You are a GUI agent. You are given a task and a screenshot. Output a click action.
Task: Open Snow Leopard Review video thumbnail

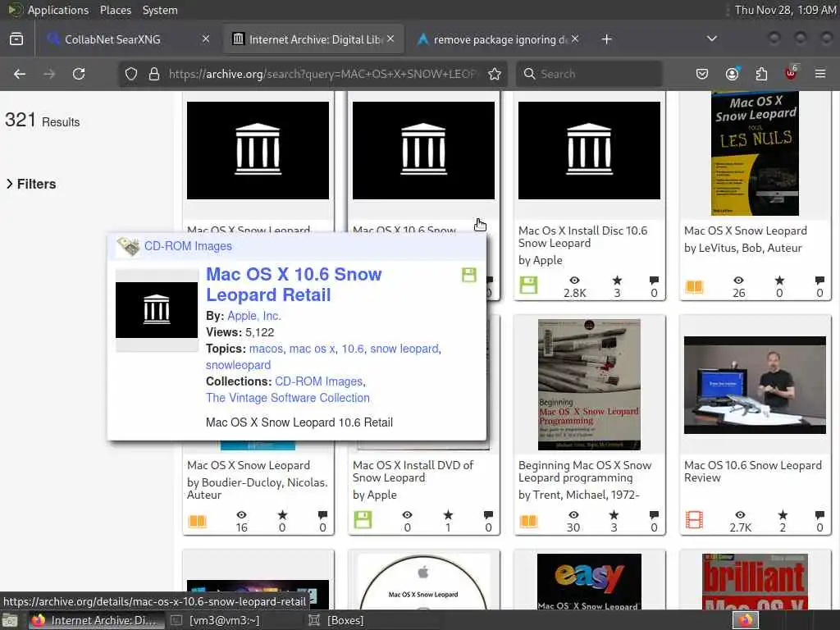[x=755, y=385]
